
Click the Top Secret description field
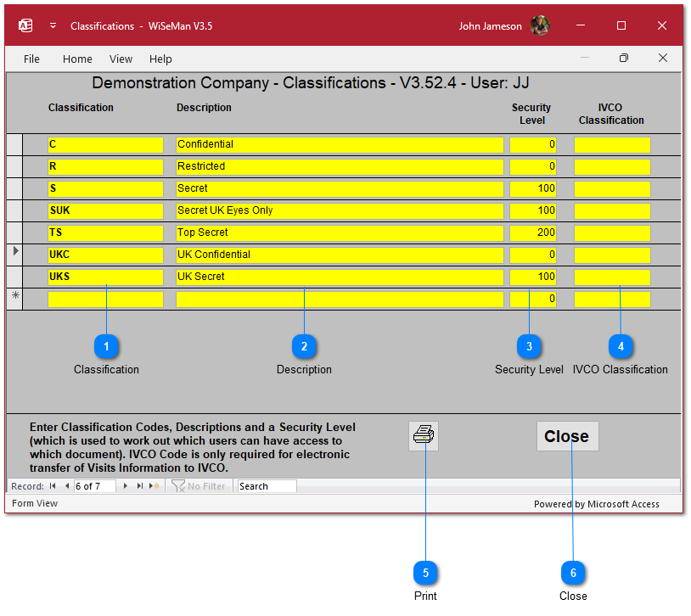tap(340, 232)
